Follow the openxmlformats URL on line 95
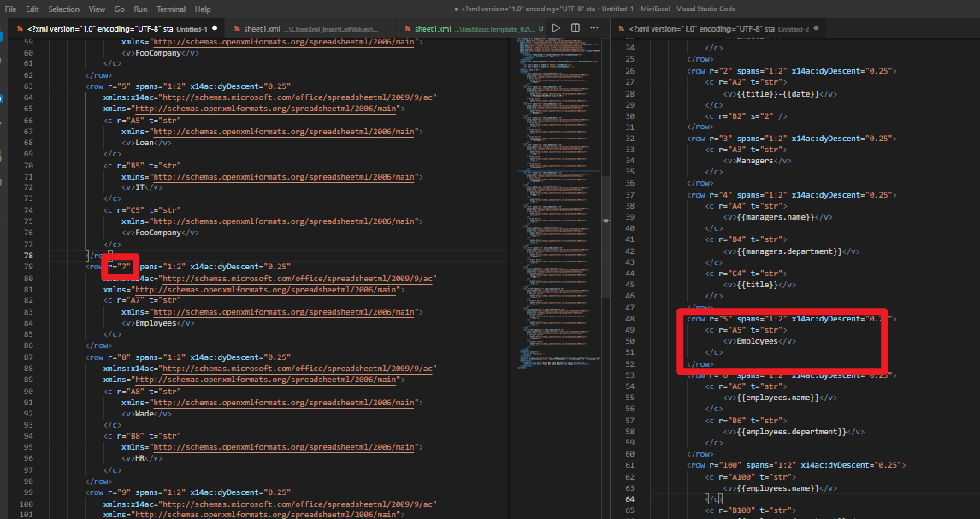The image size is (980, 519). click(283, 447)
